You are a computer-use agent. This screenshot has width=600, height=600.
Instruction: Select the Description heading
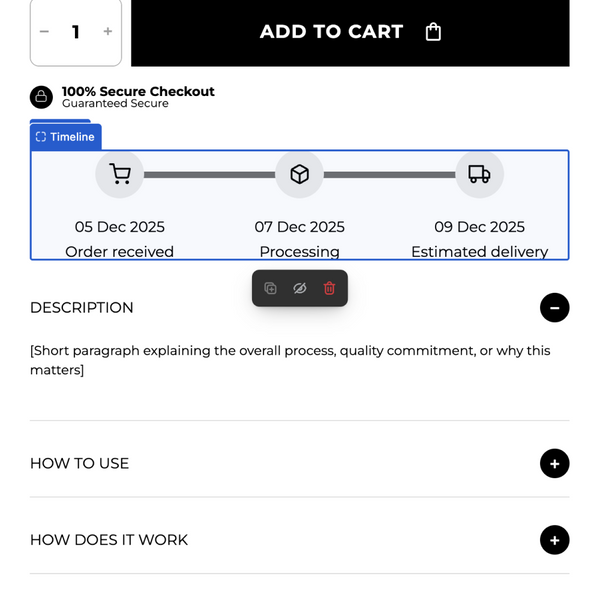click(x=82, y=308)
